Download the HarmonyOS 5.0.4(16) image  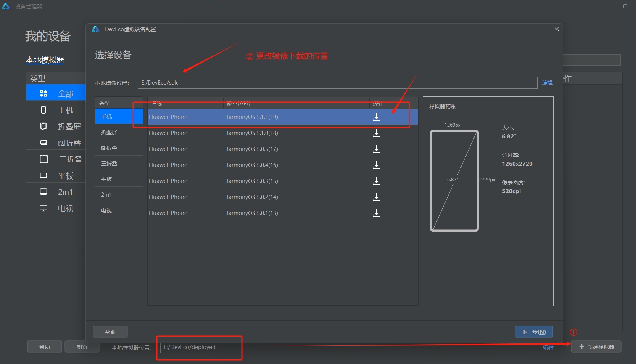[x=376, y=165]
